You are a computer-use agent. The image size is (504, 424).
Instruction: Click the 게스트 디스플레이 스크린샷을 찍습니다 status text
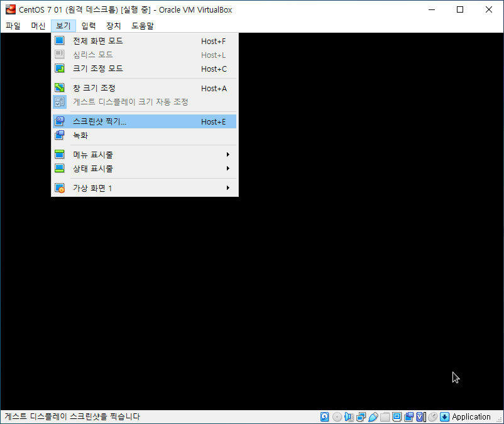(72, 416)
